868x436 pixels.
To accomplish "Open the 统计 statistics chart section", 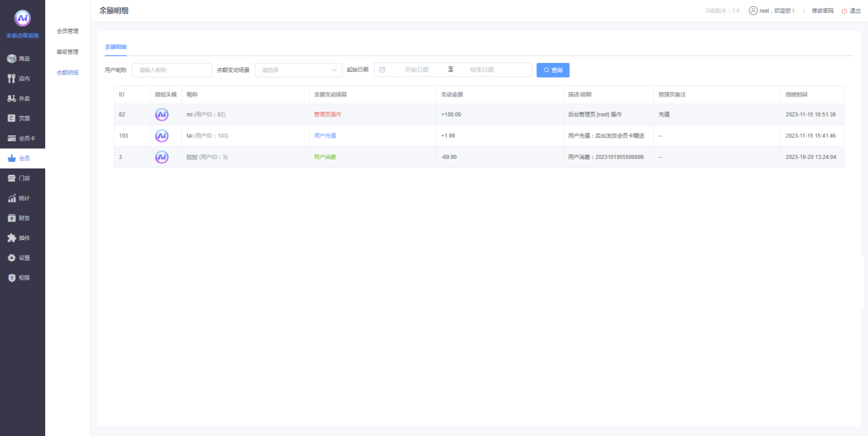I will pyautogui.click(x=19, y=198).
